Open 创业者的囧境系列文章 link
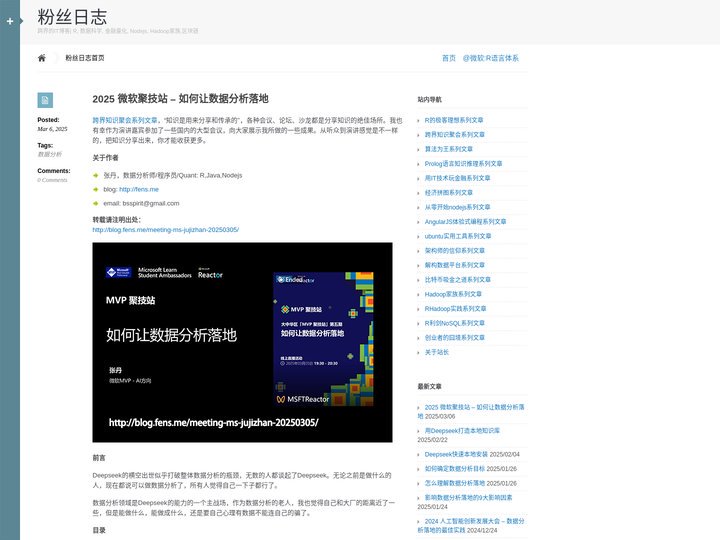720x540 pixels. (455, 338)
